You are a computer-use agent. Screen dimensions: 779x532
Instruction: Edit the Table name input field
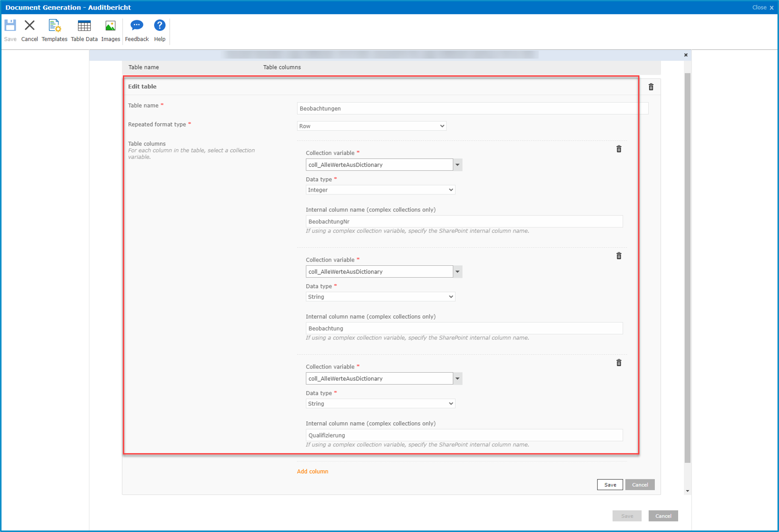[472, 108]
